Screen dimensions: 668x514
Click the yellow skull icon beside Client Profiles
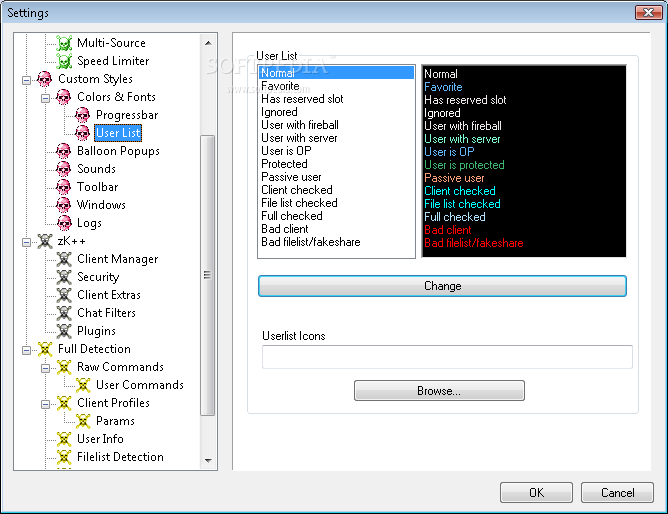point(64,403)
